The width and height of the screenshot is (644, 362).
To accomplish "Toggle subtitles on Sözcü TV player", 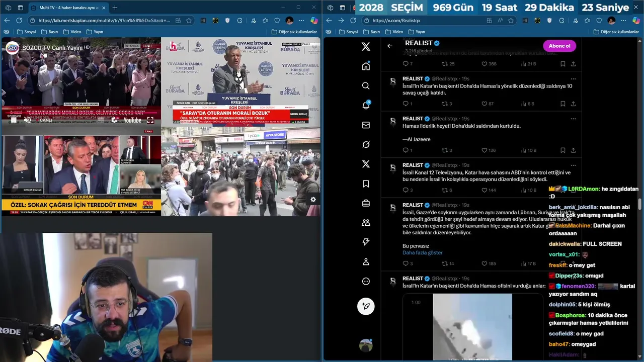I will click(x=101, y=120).
